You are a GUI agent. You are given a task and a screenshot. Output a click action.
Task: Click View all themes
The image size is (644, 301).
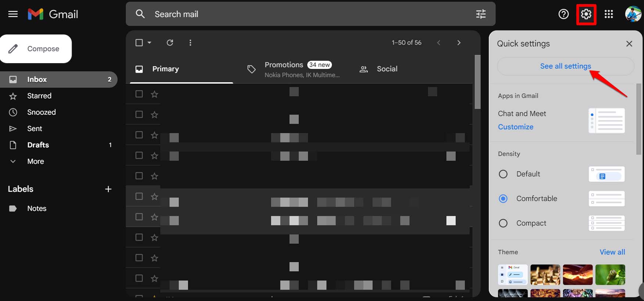coord(612,252)
